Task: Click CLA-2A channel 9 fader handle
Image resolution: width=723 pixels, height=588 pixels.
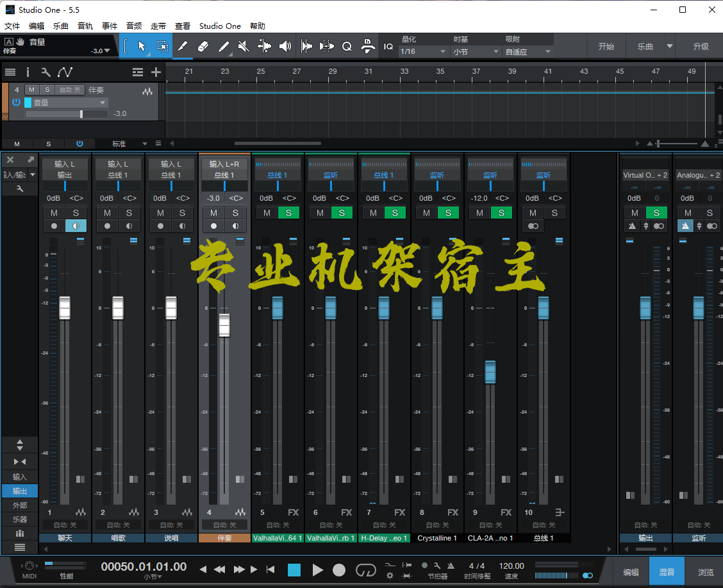Action: tap(490, 372)
